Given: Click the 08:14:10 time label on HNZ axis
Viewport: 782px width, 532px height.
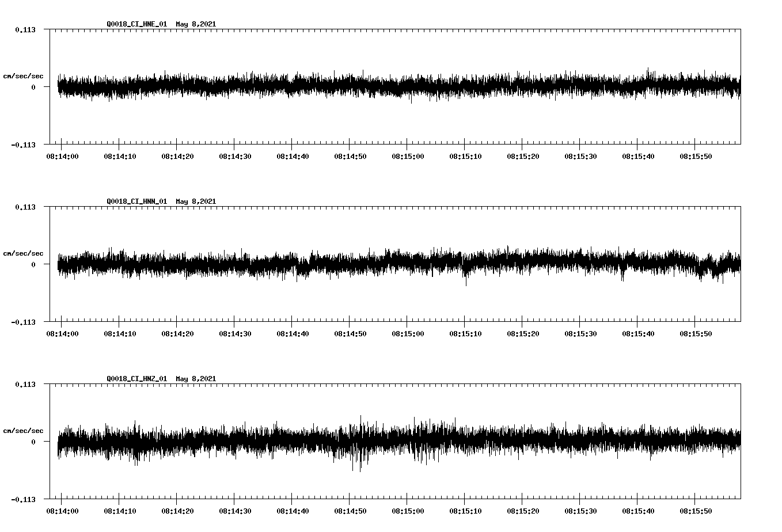Looking at the screenshot, I should (120, 510).
